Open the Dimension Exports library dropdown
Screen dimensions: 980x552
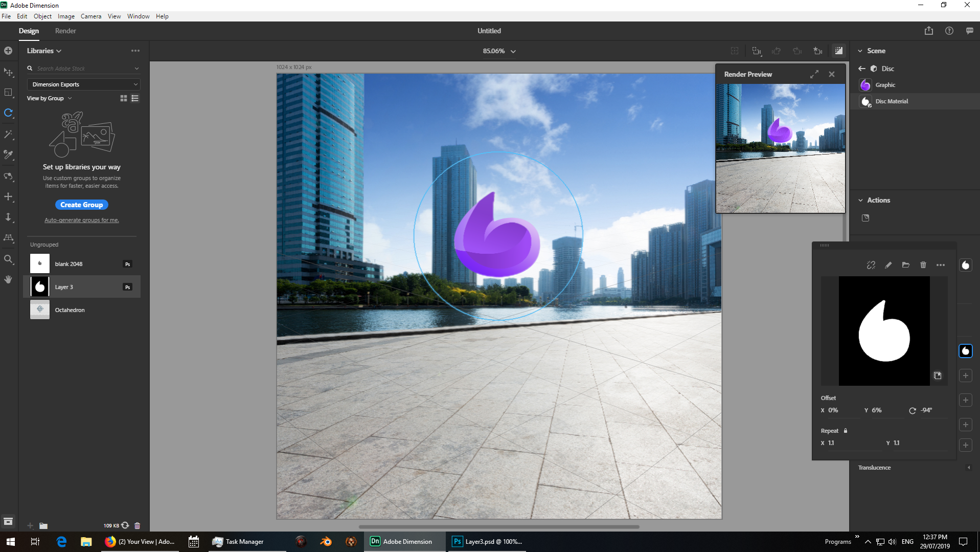(83, 84)
